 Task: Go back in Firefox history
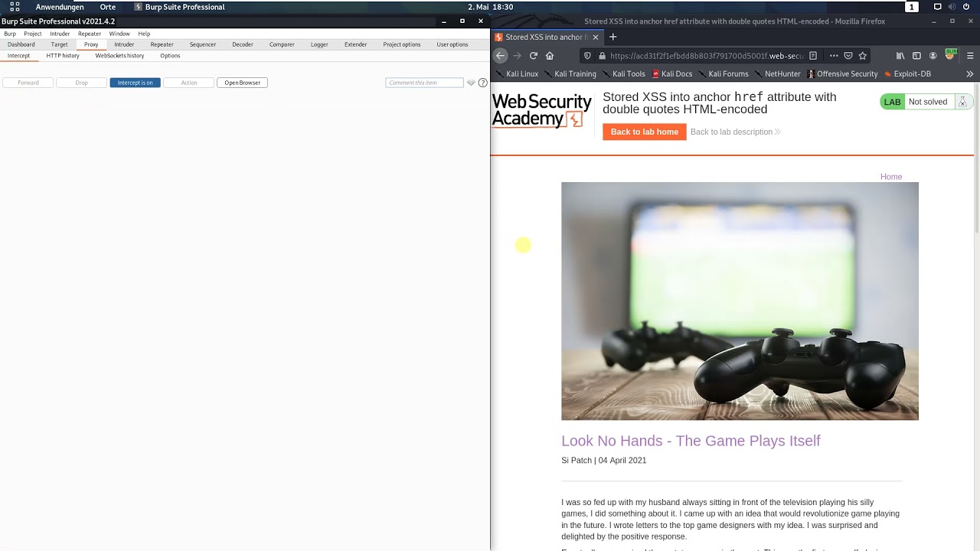coord(500,55)
